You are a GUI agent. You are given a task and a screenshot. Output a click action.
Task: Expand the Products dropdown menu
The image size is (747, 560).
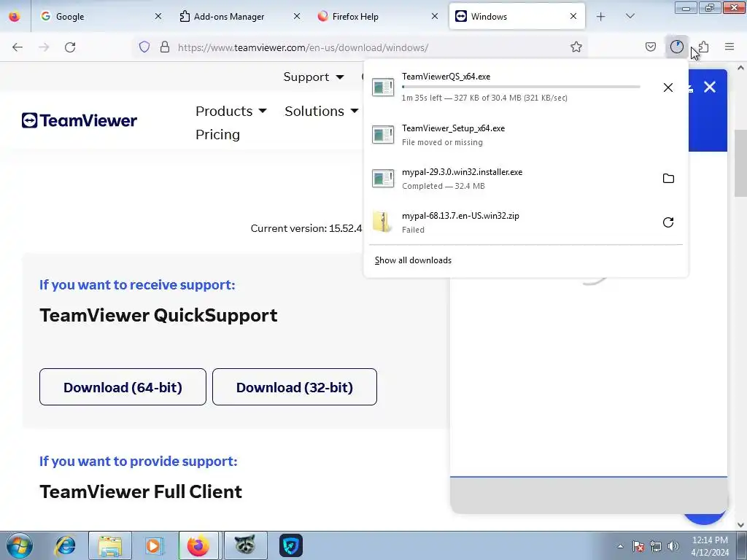pos(231,111)
